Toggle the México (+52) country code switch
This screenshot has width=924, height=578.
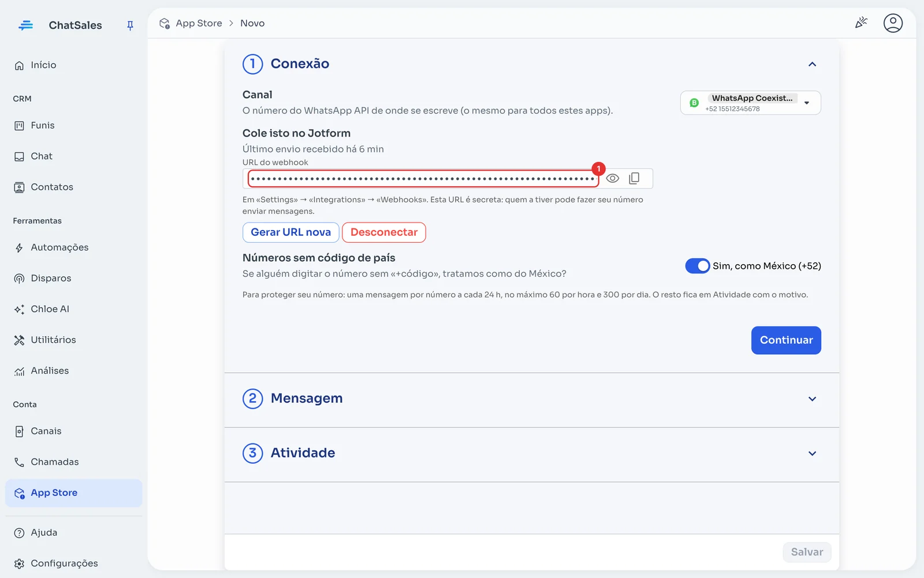698,266
